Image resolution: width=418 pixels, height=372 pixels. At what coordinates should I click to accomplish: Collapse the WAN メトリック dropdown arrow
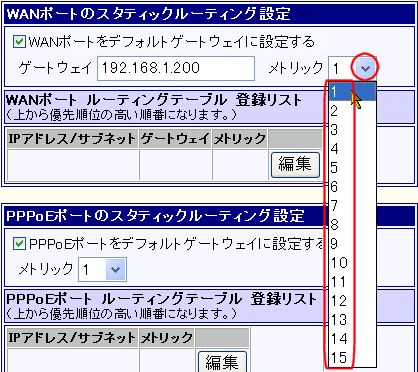point(365,69)
